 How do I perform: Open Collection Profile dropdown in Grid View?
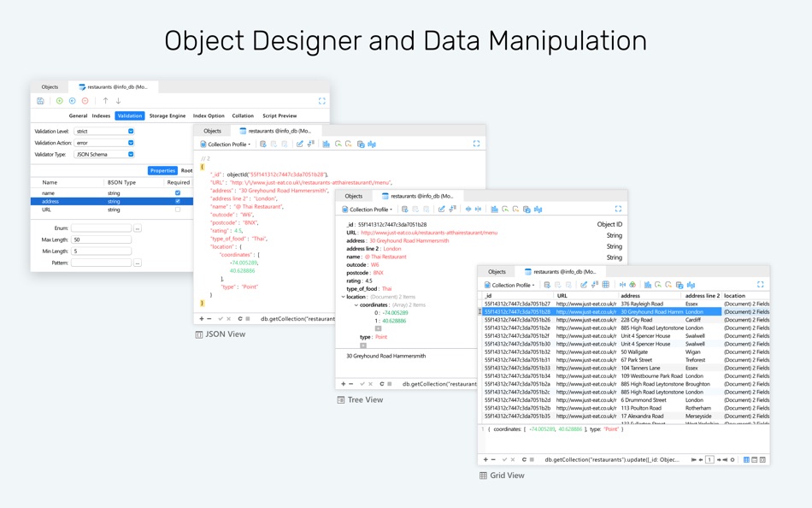point(509,285)
